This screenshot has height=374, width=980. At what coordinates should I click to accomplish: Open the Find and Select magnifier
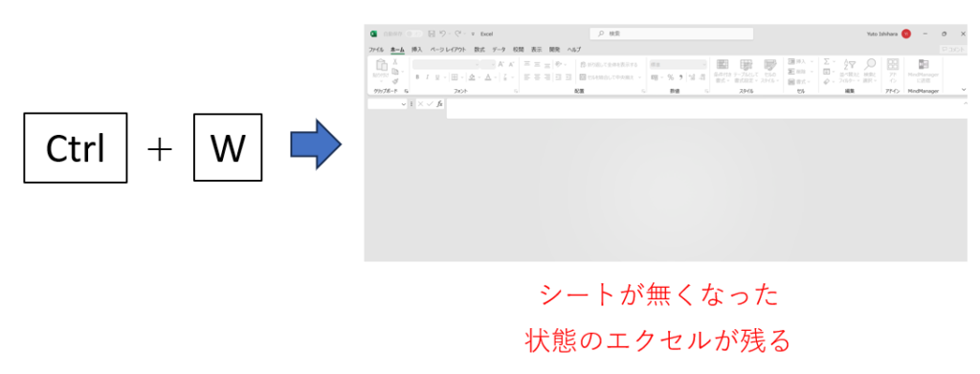point(869,64)
